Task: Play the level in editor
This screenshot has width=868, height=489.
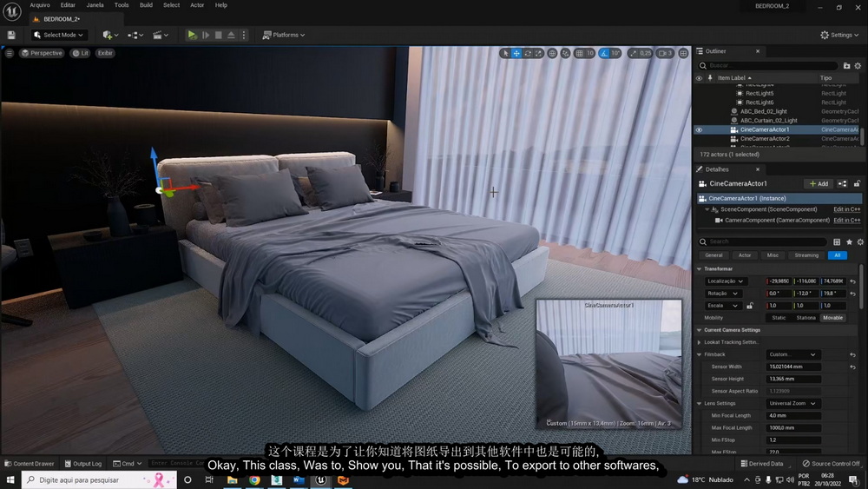Action: 192,35
